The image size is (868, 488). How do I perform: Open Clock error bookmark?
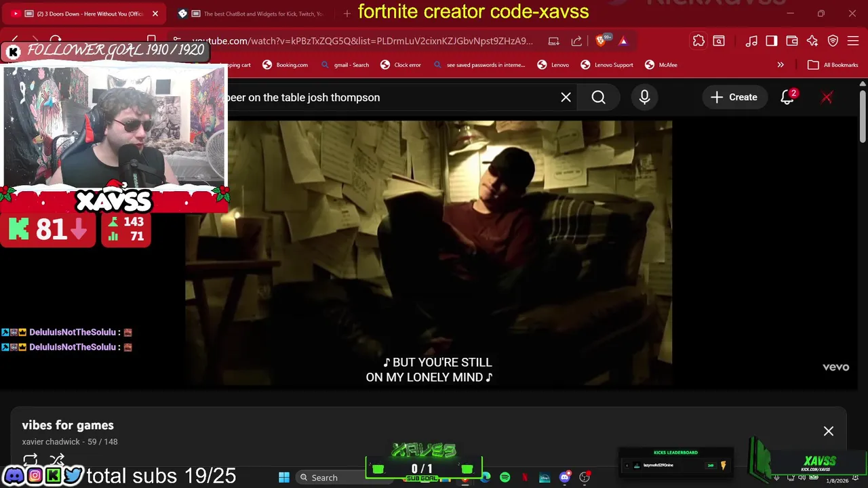[401, 65]
